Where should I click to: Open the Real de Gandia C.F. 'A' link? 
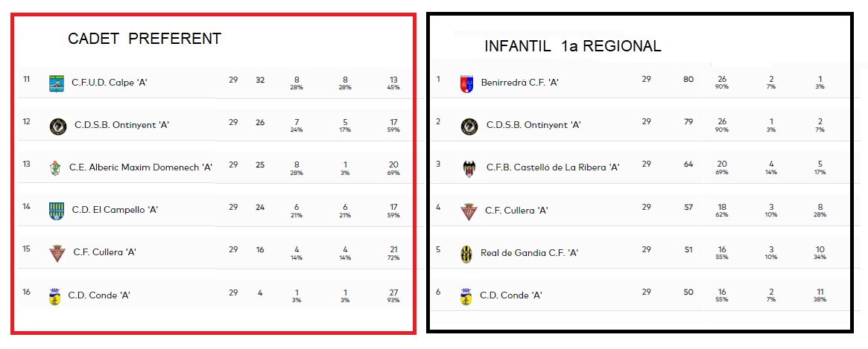click(529, 253)
